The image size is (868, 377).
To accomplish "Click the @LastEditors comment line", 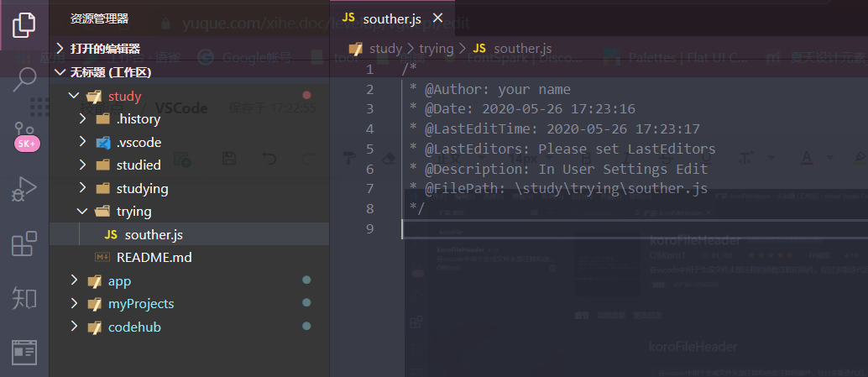I will tap(562, 149).
